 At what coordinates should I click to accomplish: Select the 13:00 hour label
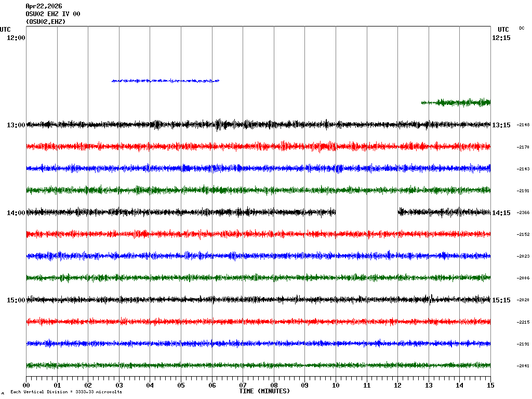tap(16, 125)
